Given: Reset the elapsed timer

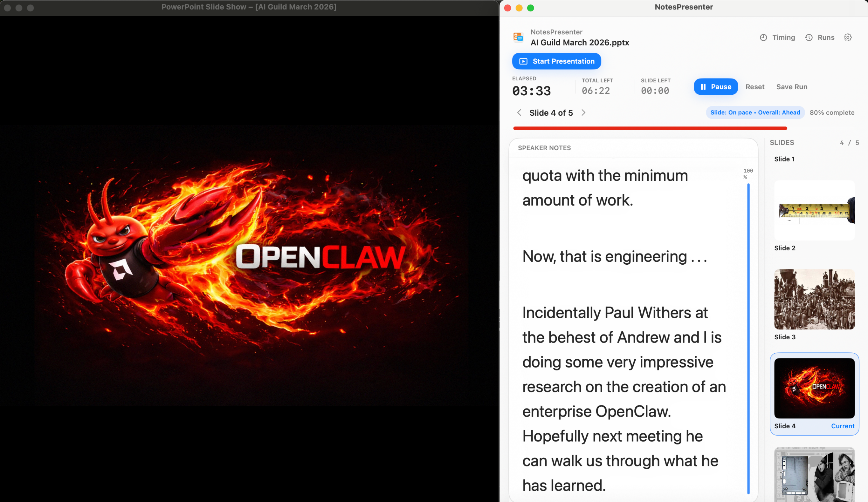Looking at the screenshot, I should 755,87.
